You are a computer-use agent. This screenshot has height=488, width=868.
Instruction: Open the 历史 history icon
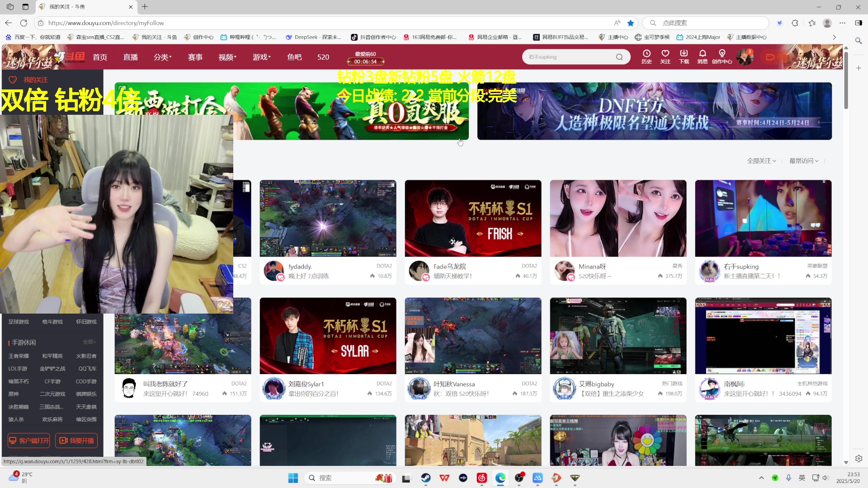[x=646, y=56]
